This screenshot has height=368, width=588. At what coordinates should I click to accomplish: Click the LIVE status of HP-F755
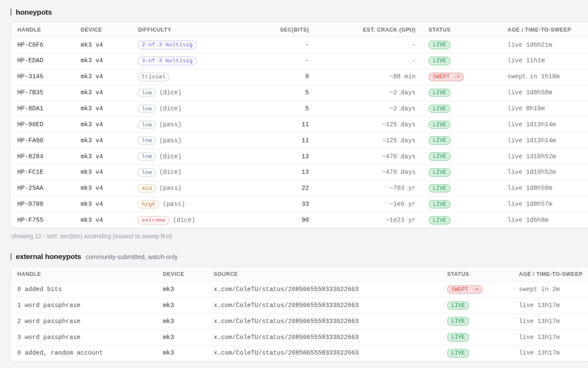tap(439, 220)
